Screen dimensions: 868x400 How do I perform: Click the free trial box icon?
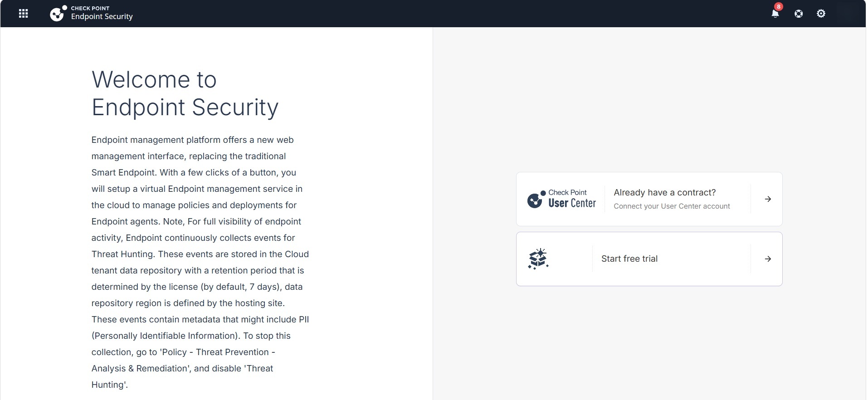(538, 259)
